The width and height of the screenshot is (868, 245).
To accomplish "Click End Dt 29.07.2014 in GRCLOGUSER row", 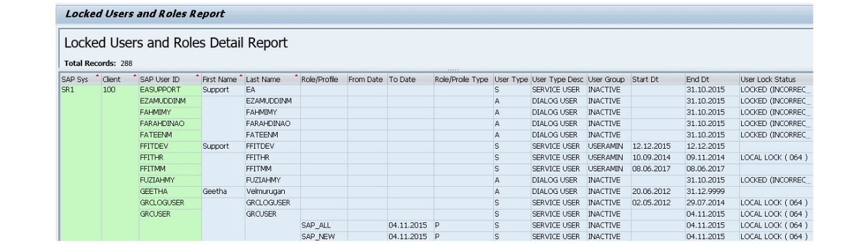I will tap(712, 202).
